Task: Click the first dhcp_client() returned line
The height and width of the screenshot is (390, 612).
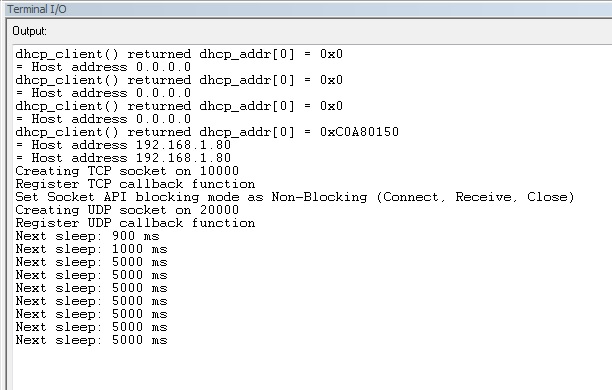Action: coord(179,54)
